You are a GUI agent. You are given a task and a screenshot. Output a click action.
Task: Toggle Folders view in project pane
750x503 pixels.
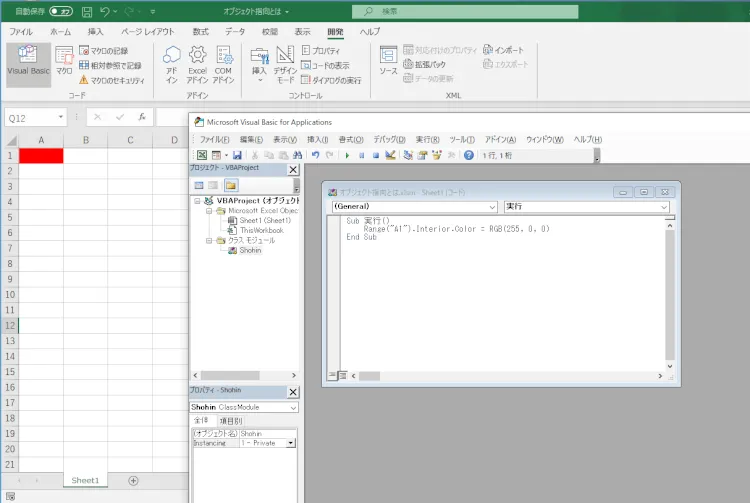click(231, 186)
